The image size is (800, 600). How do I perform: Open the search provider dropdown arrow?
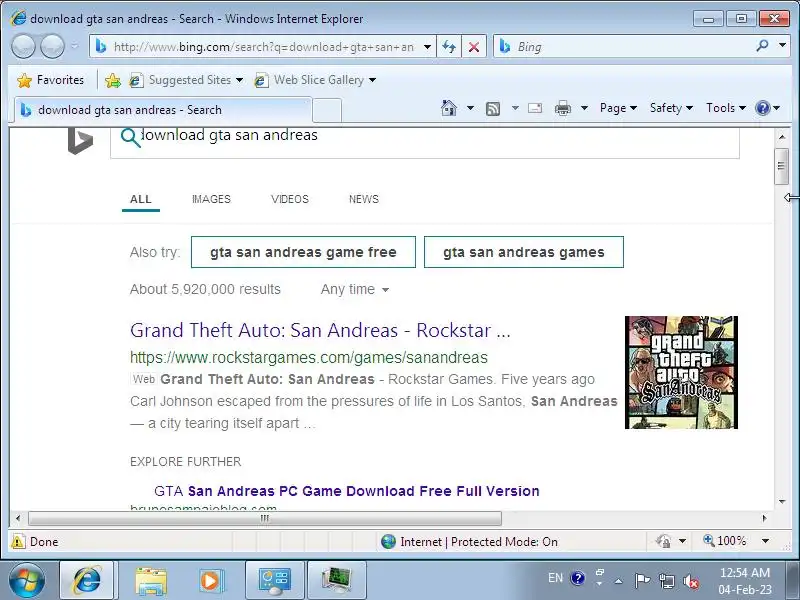pos(783,46)
